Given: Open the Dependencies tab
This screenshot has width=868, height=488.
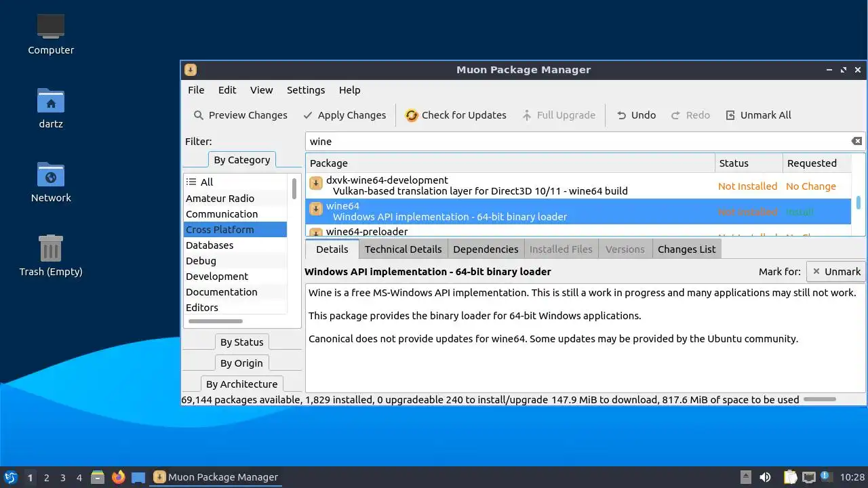Looking at the screenshot, I should [486, 249].
